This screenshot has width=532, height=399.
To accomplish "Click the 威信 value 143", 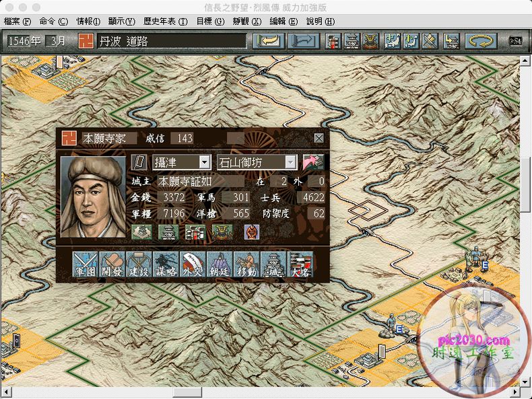I will [182, 138].
